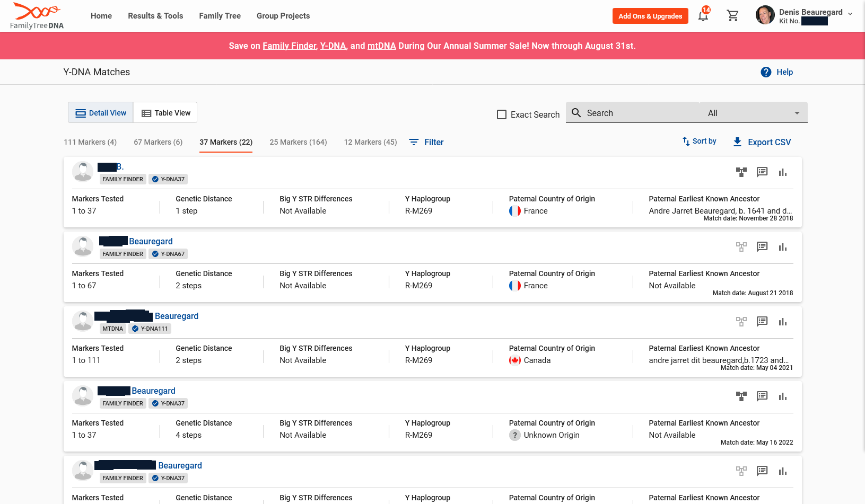
Task: Open the Y-DNA111 Beauregard match name
Action: [177, 316]
